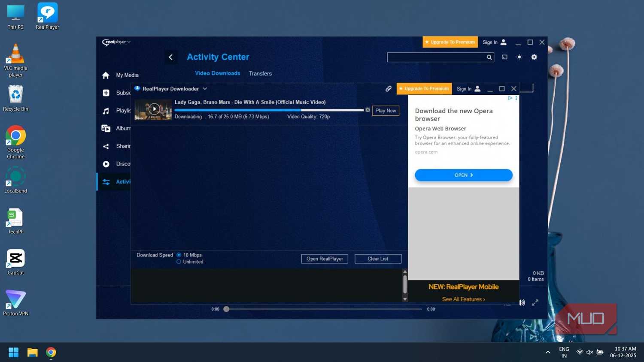Viewport: 644px width, 362px height.
Task: Click the Clear List button
Action: coord(378,259)
